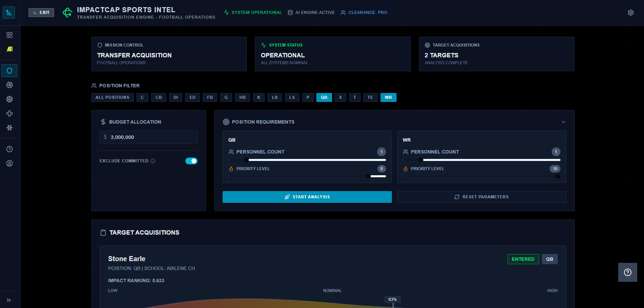Click the info icon next to Exclude Committed
This screenshot has height=308, width=644.
[x=153, y=161]
